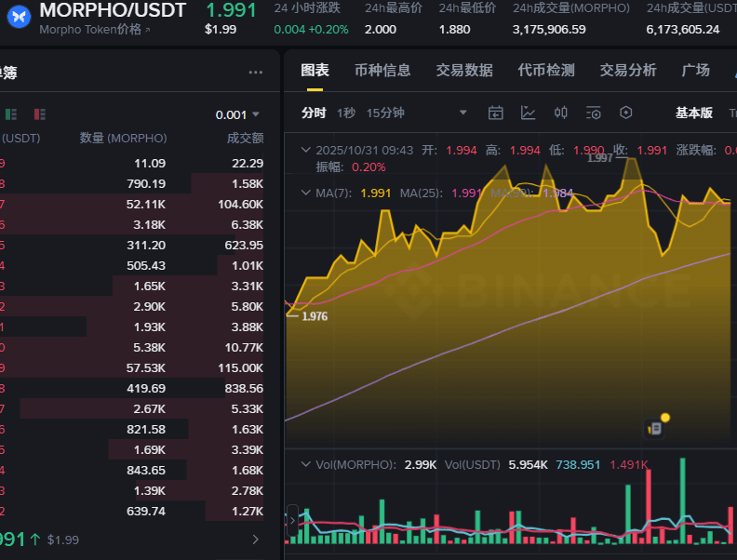This screenshot has height=560, width=737.
Task: Select the order row with amount 10.77K
Action: point(131,347)
